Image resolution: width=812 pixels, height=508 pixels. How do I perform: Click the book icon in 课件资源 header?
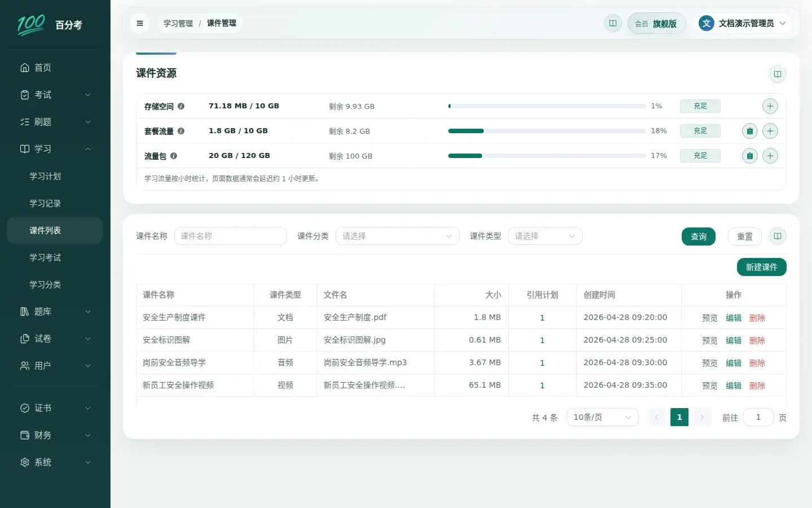click(778, 74)
